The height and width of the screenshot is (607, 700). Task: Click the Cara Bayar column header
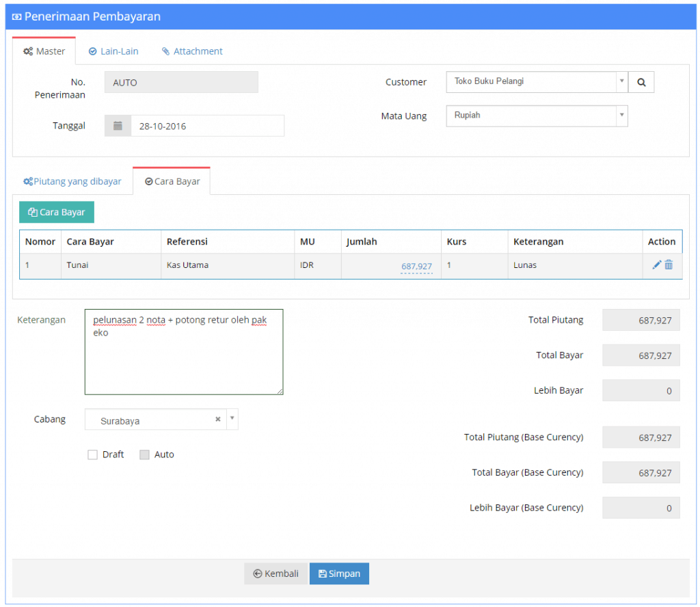pos(111,241)
